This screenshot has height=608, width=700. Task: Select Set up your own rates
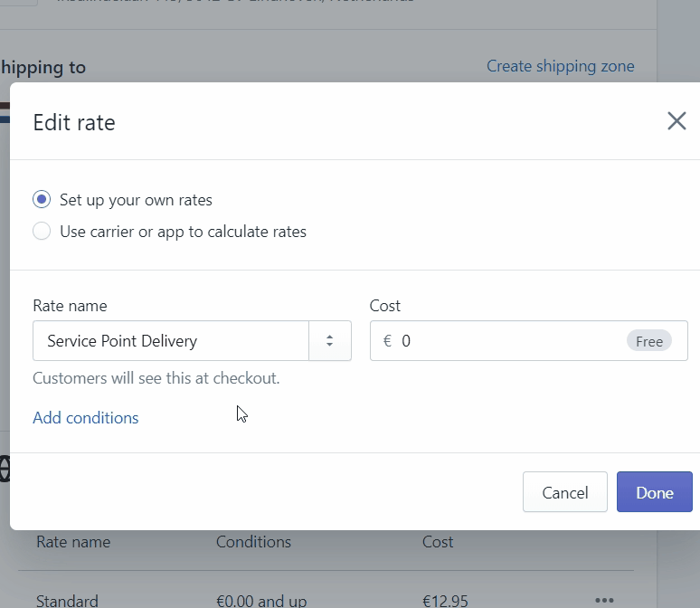42,200
